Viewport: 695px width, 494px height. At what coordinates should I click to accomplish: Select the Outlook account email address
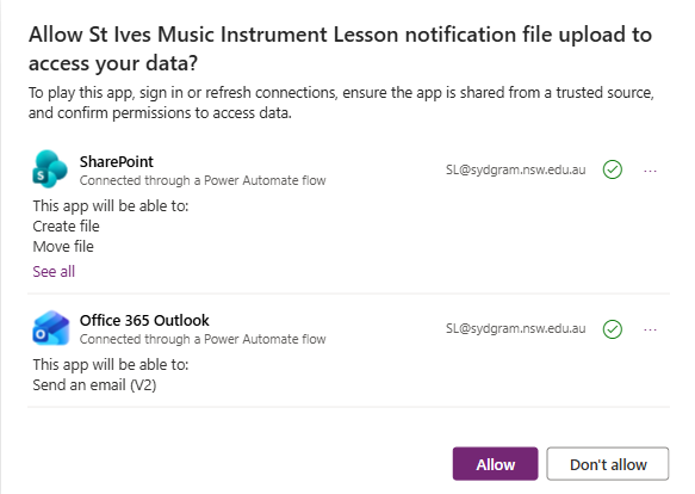click(x=515, y=329)
